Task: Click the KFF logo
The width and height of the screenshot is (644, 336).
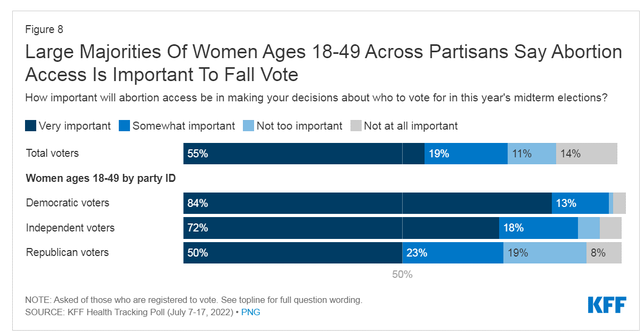Action: pyautogui.click(x=607, y=305)
